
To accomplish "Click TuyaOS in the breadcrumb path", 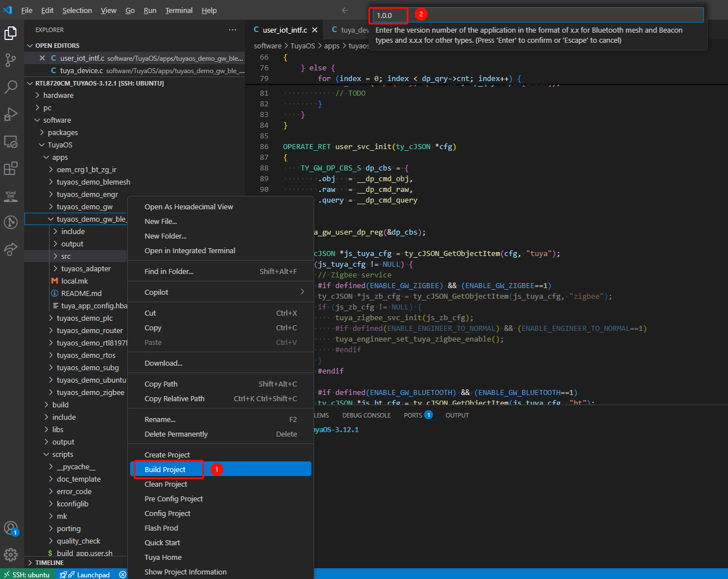I will pos(302,46).
